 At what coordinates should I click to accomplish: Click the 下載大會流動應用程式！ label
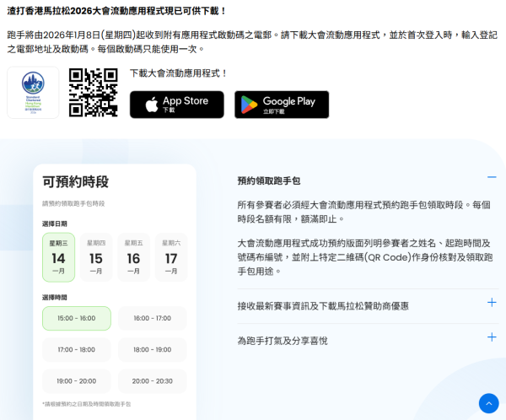[179, 73]
